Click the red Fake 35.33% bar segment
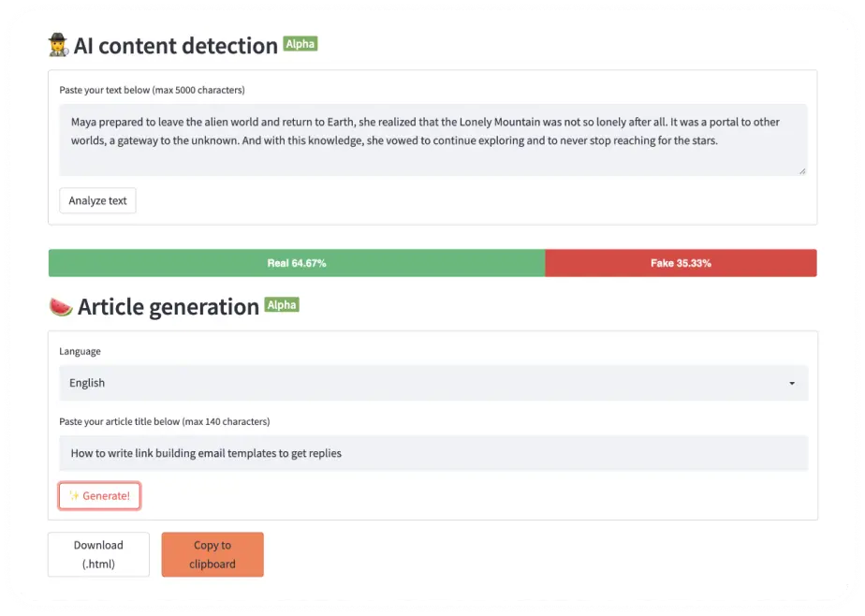The width and height of the screenshot is (865, 616). coord(681,263)
